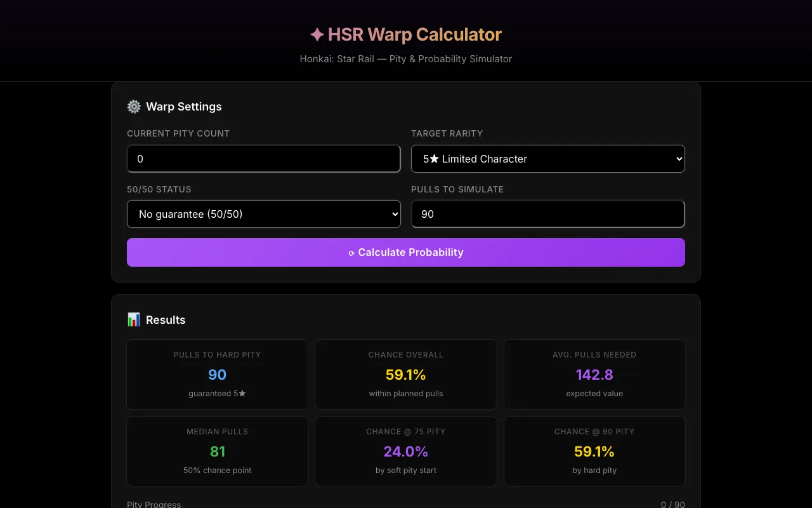Click the gear icon next to Warp Settings
Screen dimensions: 812x508
(x=134, y=107)
